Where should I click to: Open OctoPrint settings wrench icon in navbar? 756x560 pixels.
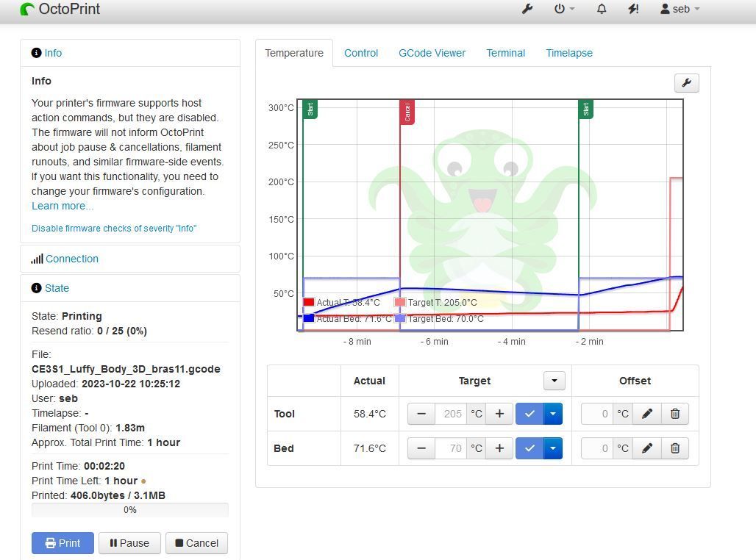coord(527,9)
